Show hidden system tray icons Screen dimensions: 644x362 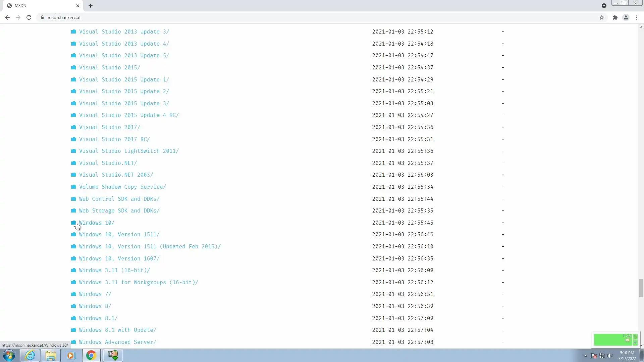pos(586,356)
